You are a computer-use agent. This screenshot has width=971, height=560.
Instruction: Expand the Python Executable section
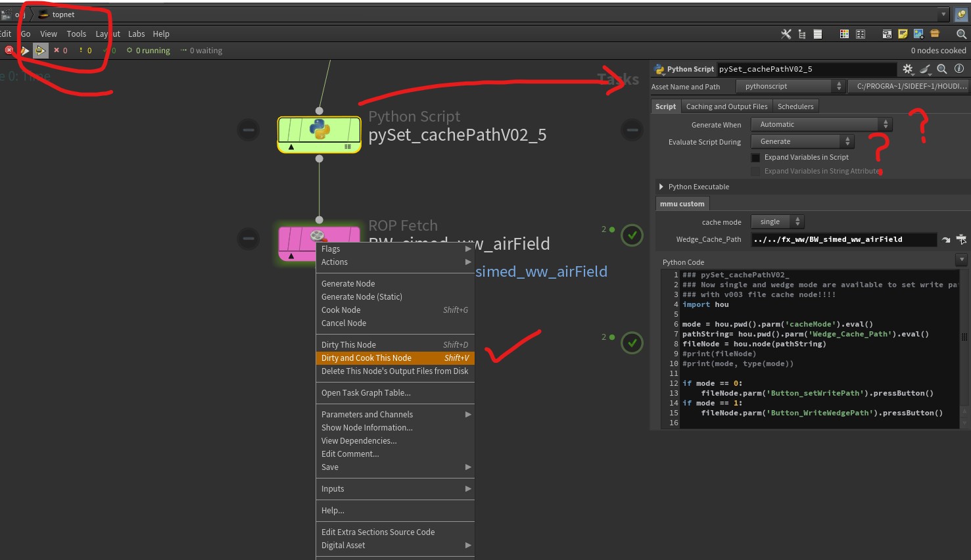tap(661, 187)
